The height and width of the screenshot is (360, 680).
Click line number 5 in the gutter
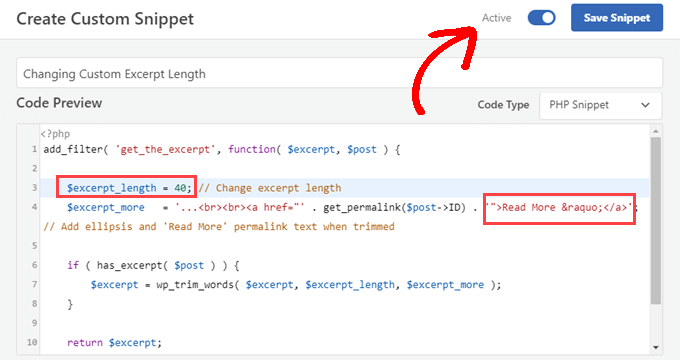[x=34, y=245]
